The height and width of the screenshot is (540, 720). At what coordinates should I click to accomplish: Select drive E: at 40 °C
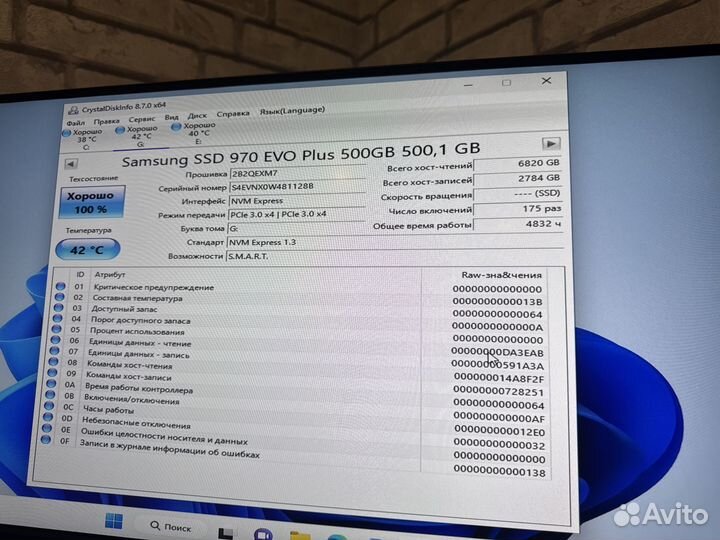coord(195,133)
